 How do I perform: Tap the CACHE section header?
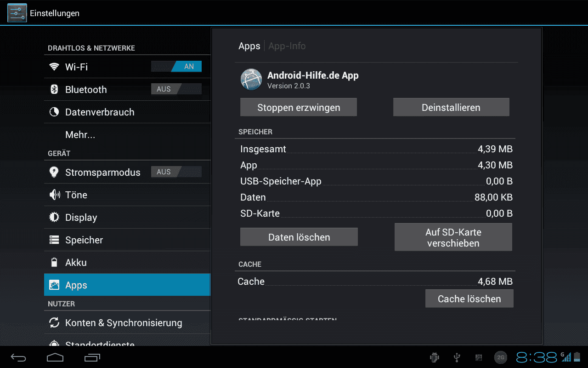250,264
